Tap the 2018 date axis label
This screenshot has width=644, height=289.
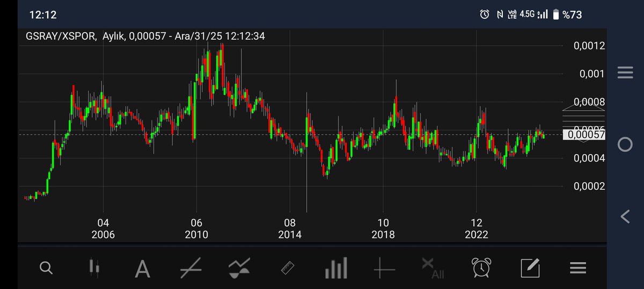tap(383, 235)
